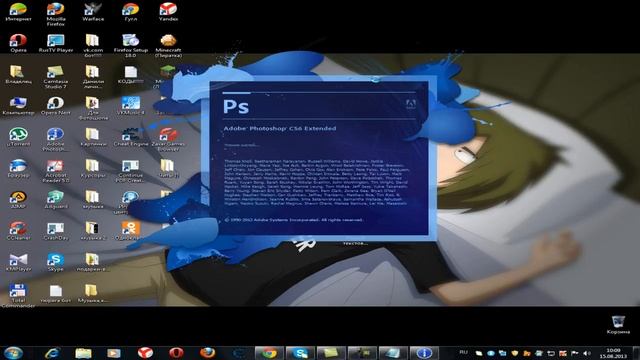Change the RU input language indicator
This screenshot has width=640, height=360.
[463, 352]
